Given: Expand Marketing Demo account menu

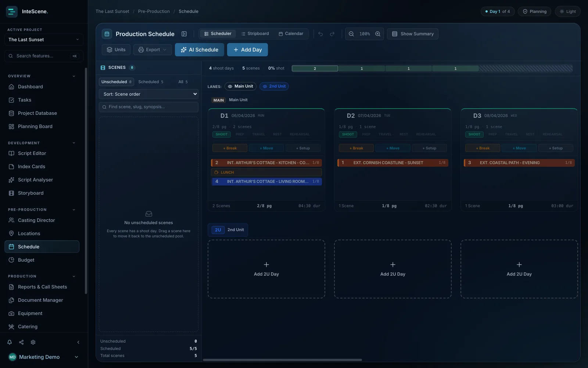Looking at the screenshot, I should coord(44,357).
